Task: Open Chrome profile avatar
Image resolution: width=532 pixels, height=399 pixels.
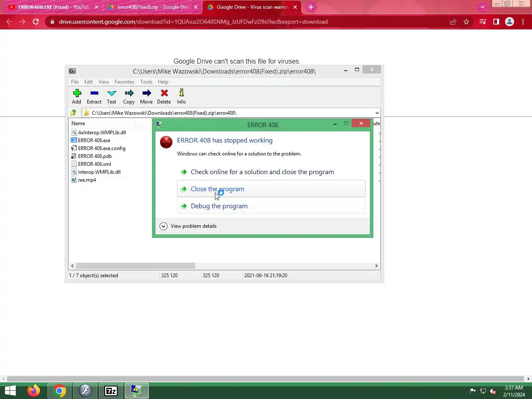Action: [x=510, y=22]
